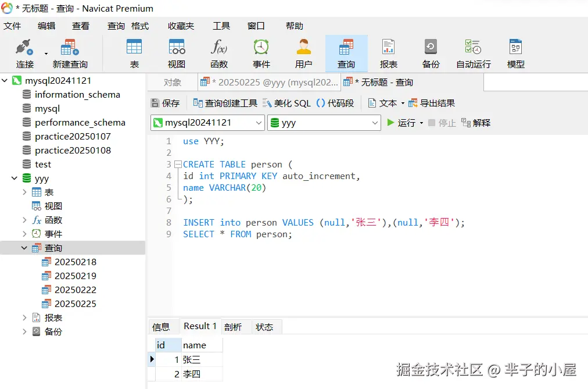Collapse the 查询 node in tree

point(24,248)
